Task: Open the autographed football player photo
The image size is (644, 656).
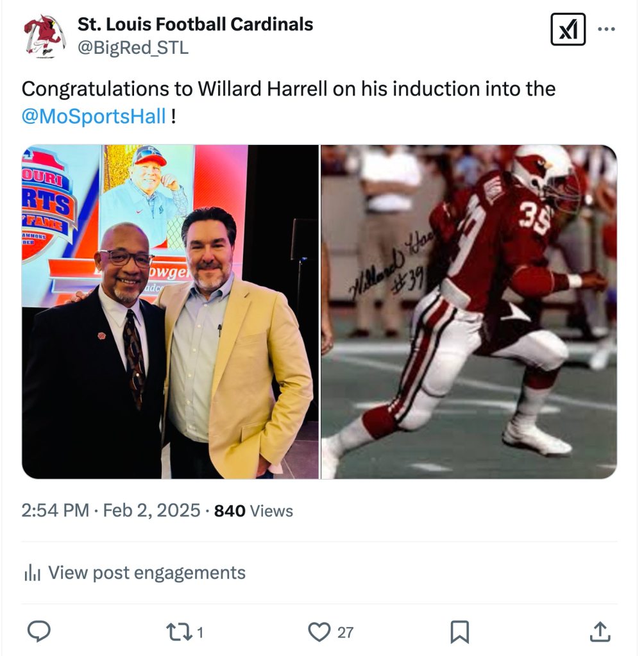Action: 469,312
